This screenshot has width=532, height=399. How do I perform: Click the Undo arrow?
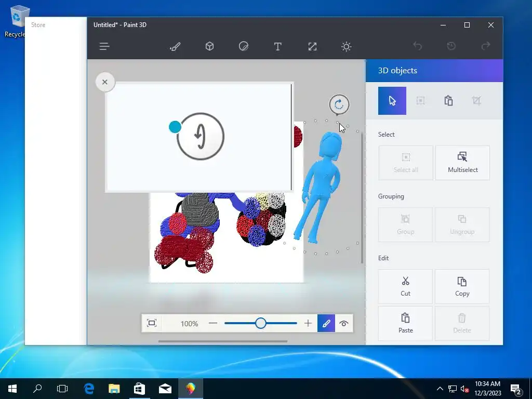pyautogui.click(x=417, y=46)
